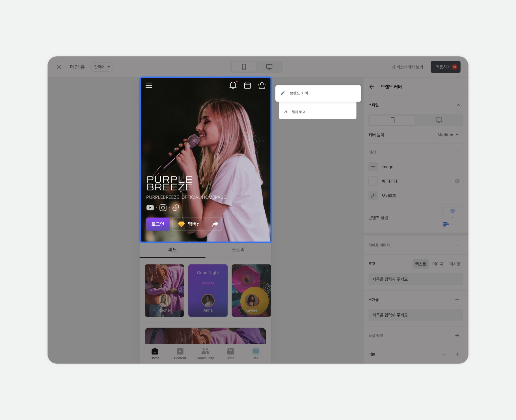Click the shopping bag icon
Viewport: 516px width, 420px height.
tap(262, 85)
